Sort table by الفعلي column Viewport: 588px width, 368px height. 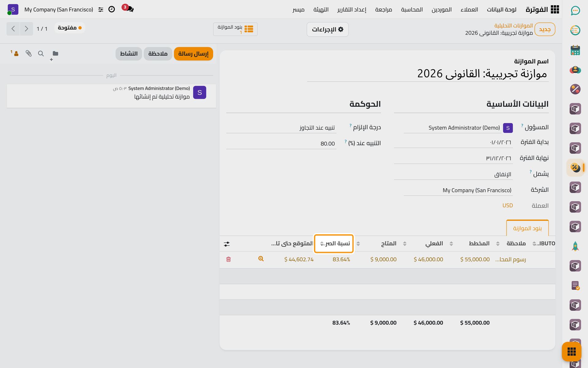click(434, 243)
